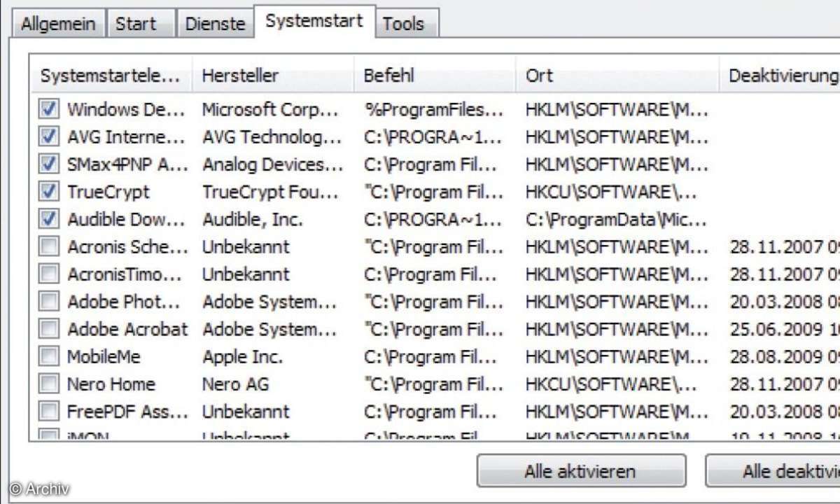Toggle the TrueCrypt startup checkbox
840x504 pixels.
point(49,192)
